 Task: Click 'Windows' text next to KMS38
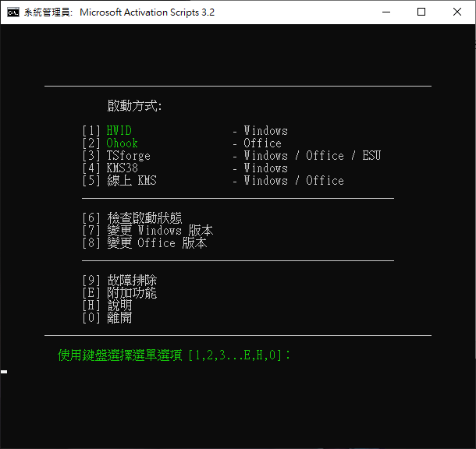(x=265, y=168)
